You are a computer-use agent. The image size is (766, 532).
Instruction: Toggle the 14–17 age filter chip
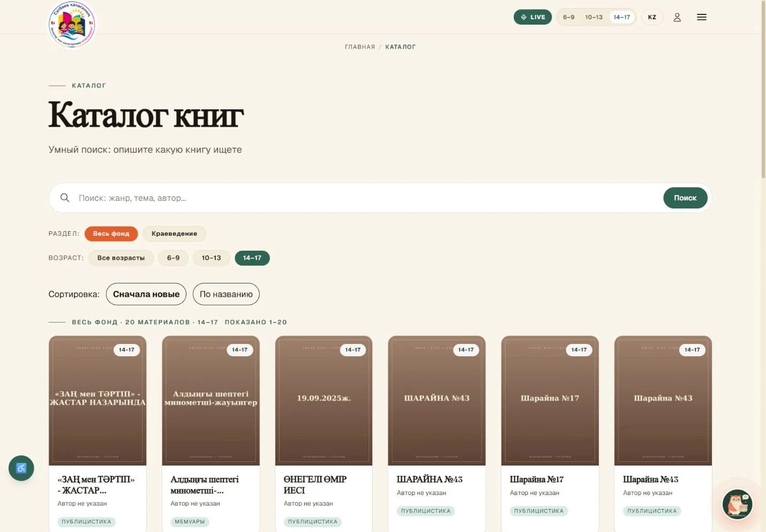252,258
